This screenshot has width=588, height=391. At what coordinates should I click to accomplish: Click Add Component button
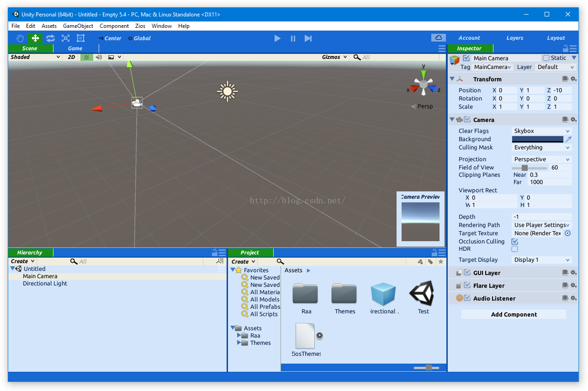tap(514, 314)
